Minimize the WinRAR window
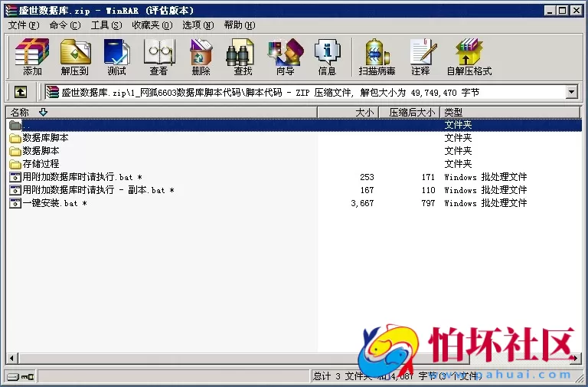This screenshot has width=588, height=387. (550, 11)
